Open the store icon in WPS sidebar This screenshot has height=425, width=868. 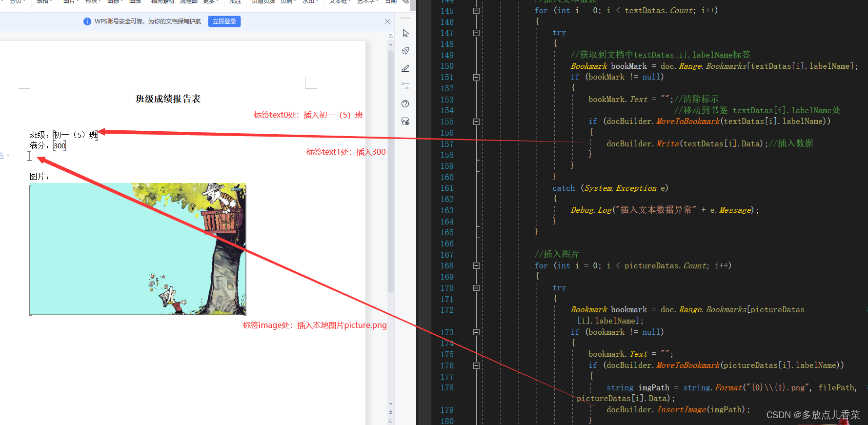coord(405,121)
